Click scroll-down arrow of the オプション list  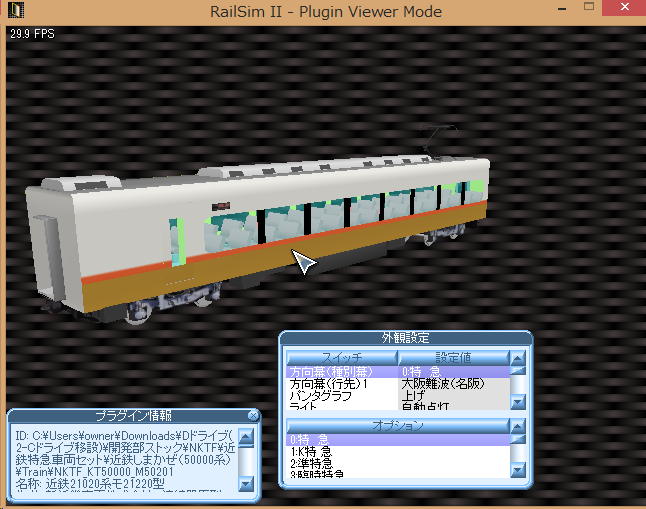(x=518, y=469)
